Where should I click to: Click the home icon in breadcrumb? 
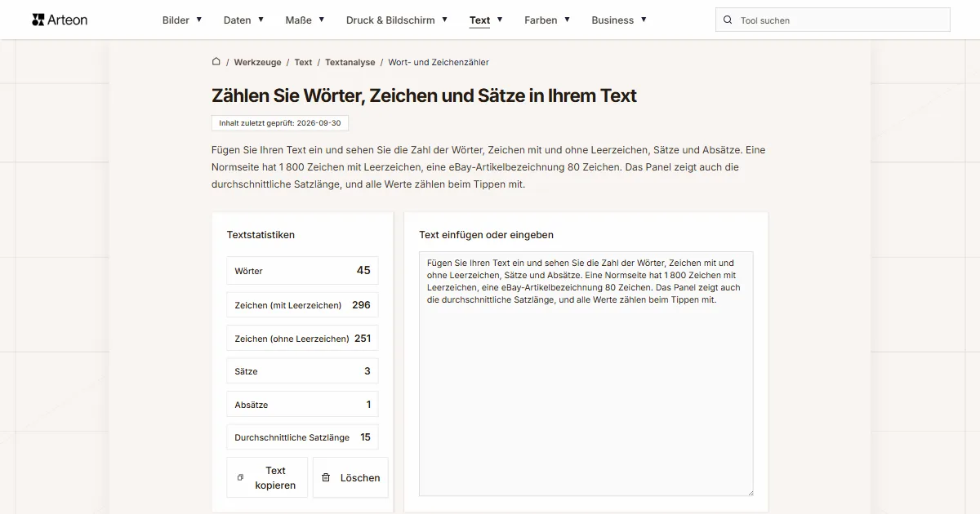click(216, 61)
